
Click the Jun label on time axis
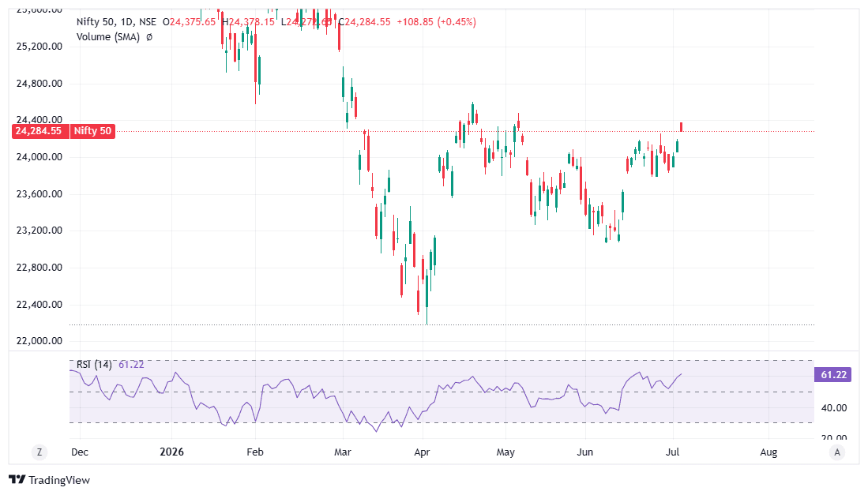[585, 452]
